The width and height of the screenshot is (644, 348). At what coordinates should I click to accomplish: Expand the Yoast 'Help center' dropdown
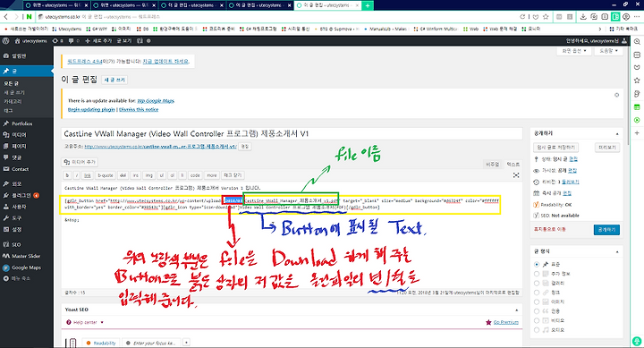pyautogui.click(x=86, y=323)
